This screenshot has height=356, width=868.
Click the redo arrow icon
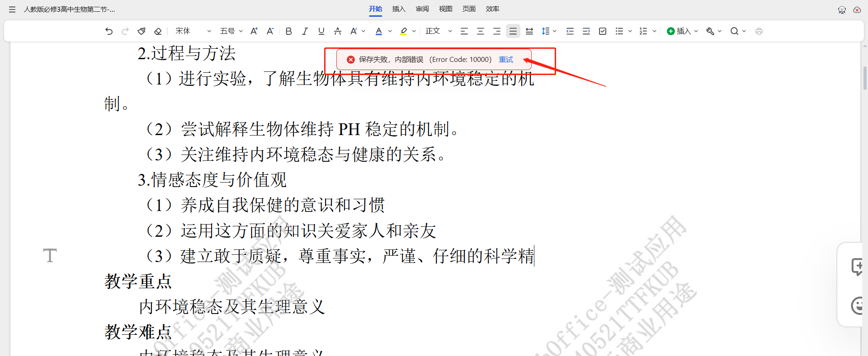click(x=125, y=31)
